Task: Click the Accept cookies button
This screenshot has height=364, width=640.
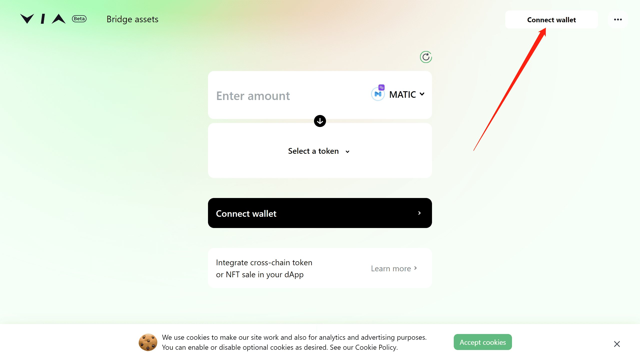Action: coord(483,341)
